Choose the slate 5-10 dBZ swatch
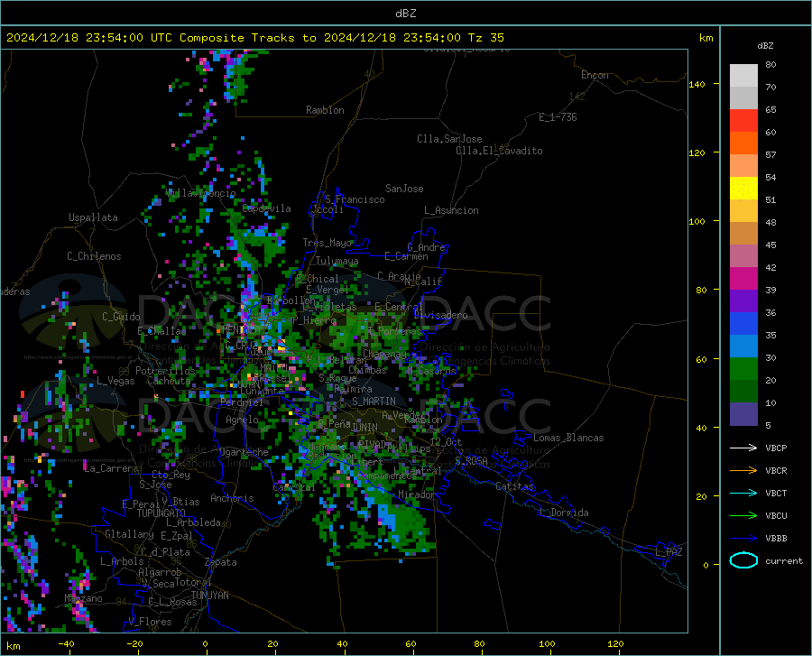The image size is (812, 656). click(x=743, y=414)
